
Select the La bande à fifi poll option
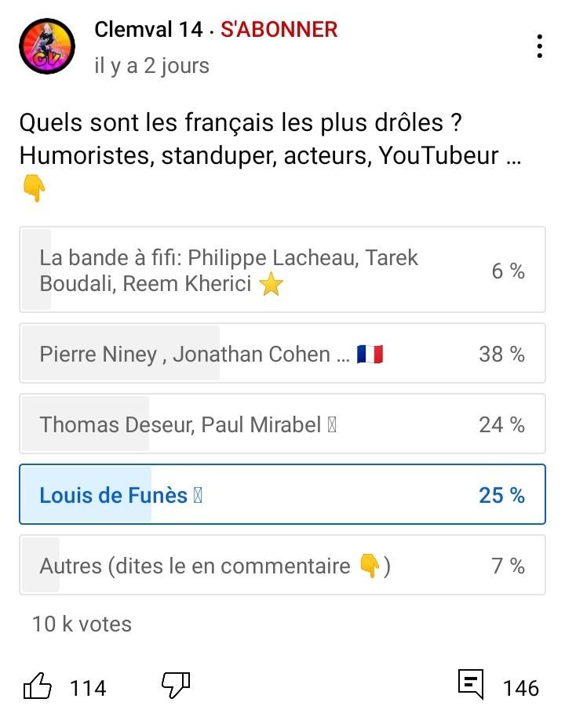pos(282,269)
